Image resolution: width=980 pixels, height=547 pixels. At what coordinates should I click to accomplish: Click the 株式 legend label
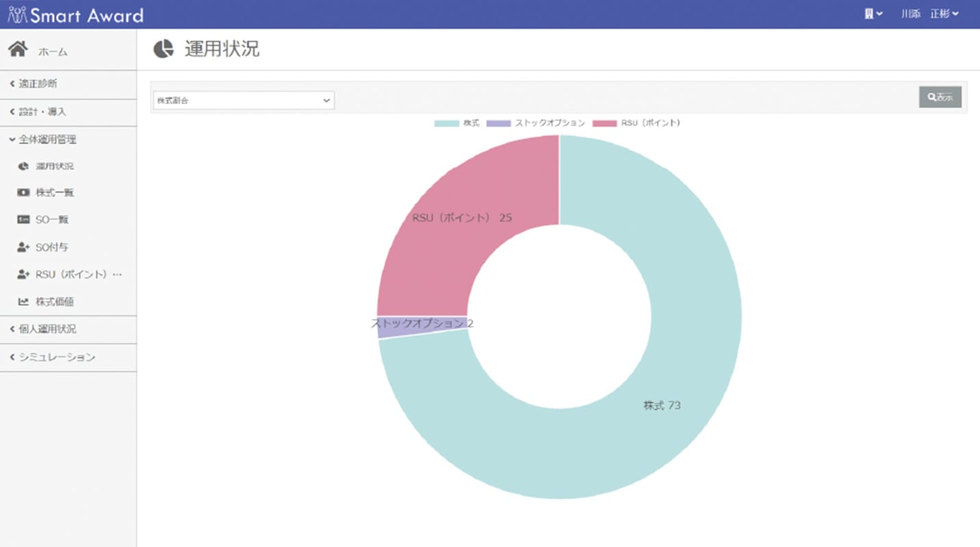471,123
